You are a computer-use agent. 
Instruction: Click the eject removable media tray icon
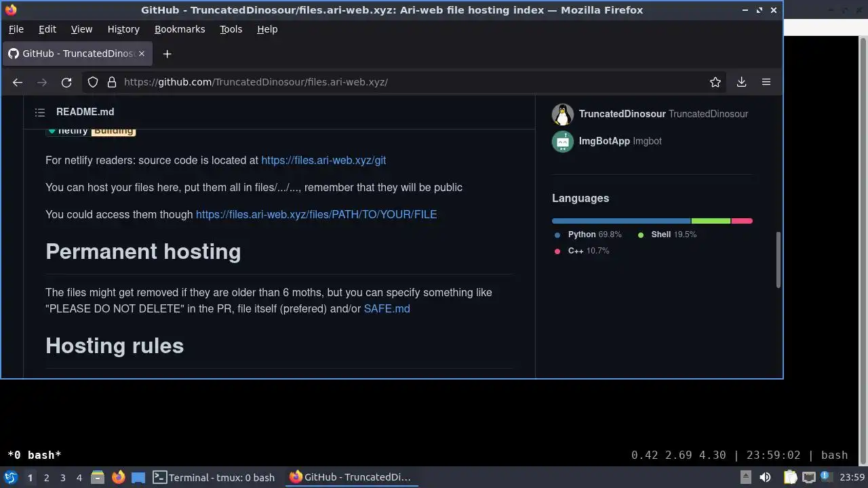745,477
